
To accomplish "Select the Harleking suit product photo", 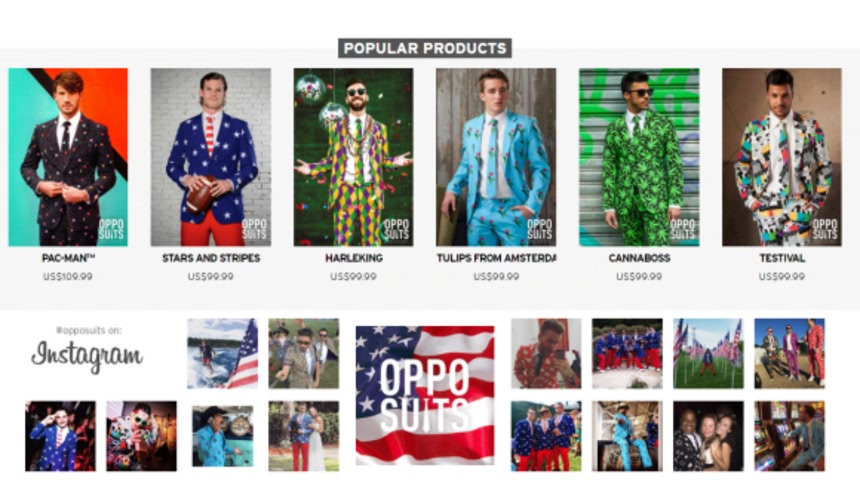I will [353, 157].
